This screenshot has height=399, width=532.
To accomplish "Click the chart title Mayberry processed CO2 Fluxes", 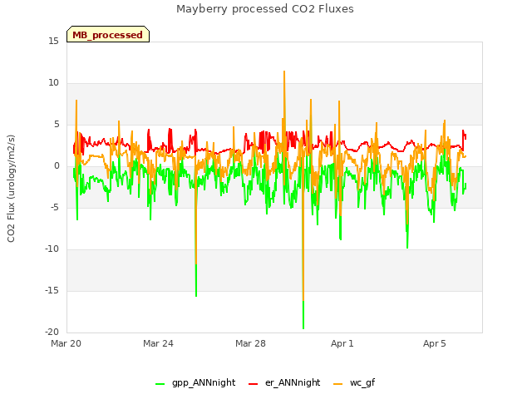I will [x=265, y=9].
